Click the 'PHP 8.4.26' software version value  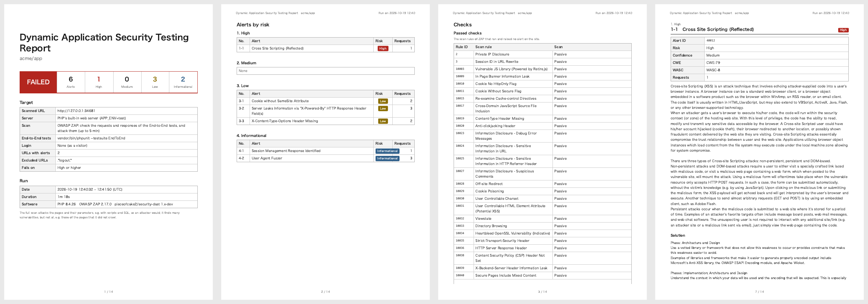67,204
